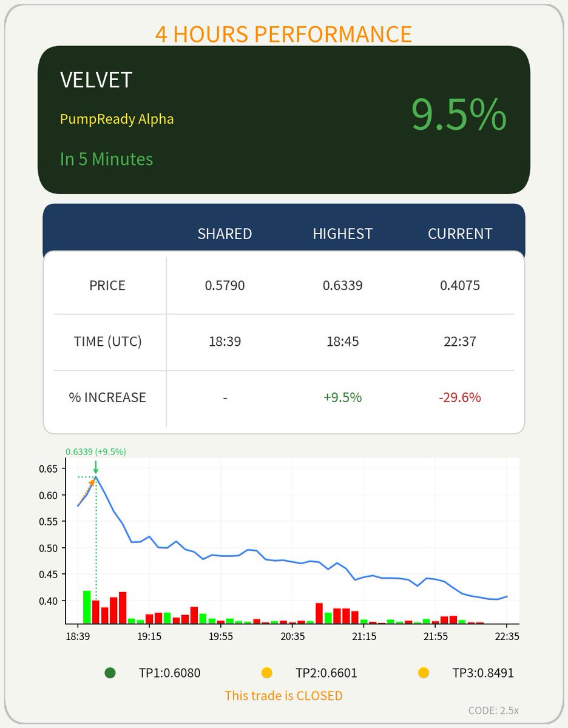The width and height of the screenshot is (568, 728).
Task: Select current price 0.4075
Action: (x=460, y=285)
